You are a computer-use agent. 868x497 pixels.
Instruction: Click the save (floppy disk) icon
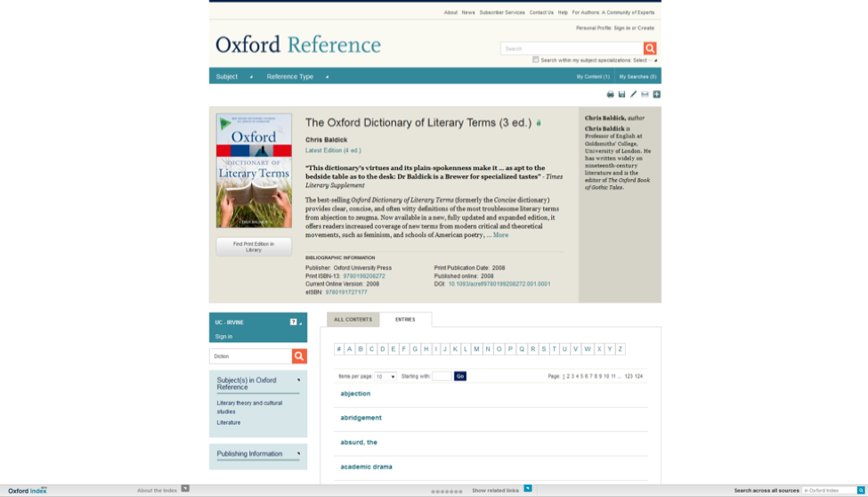[x=621, y=94]
